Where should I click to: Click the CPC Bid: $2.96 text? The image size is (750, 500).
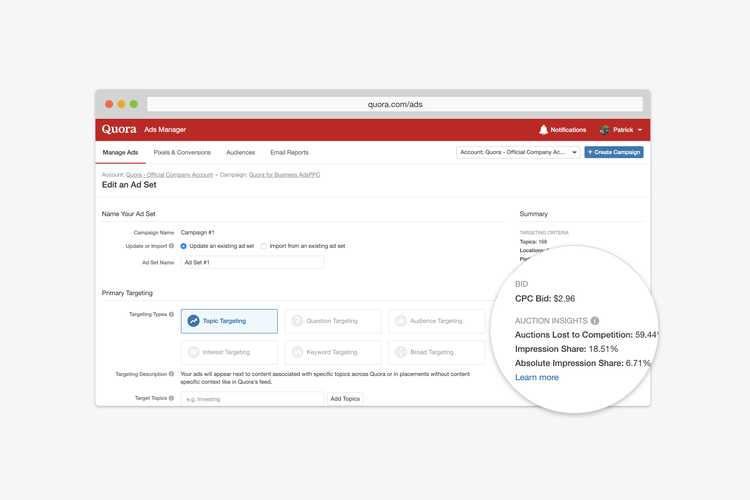point(545,299)
